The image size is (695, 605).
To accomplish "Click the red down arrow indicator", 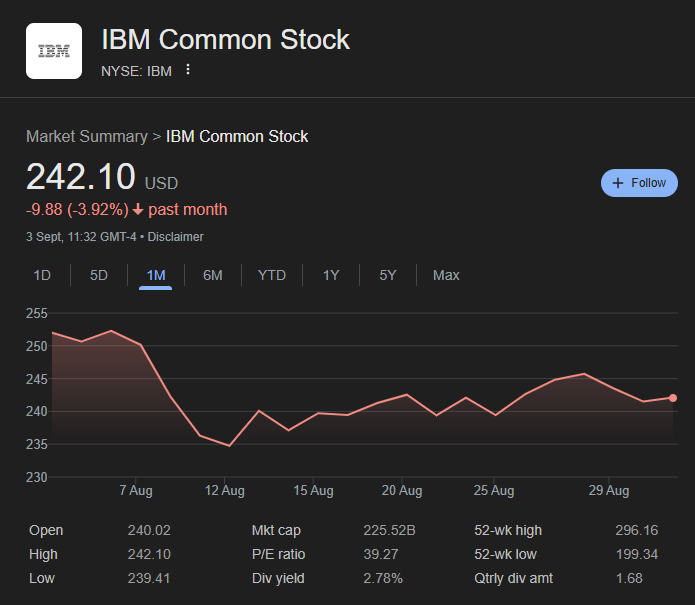I will [x=138, y=210].
